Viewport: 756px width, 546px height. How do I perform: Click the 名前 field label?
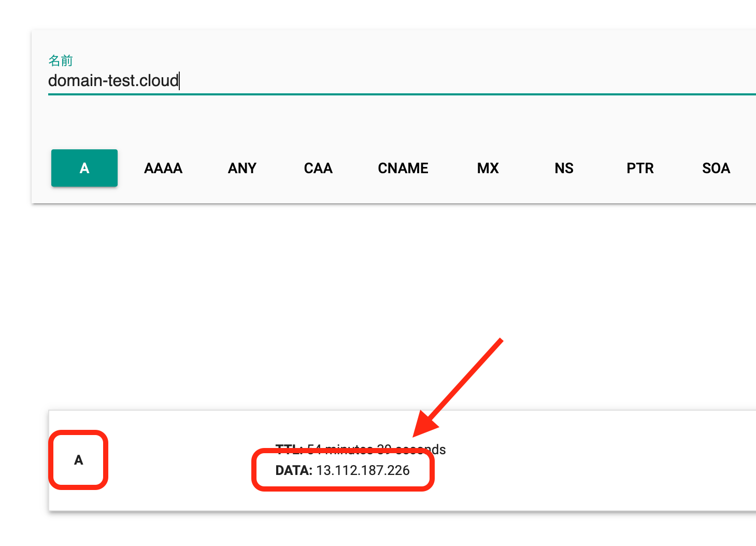[x=60, y=61]
